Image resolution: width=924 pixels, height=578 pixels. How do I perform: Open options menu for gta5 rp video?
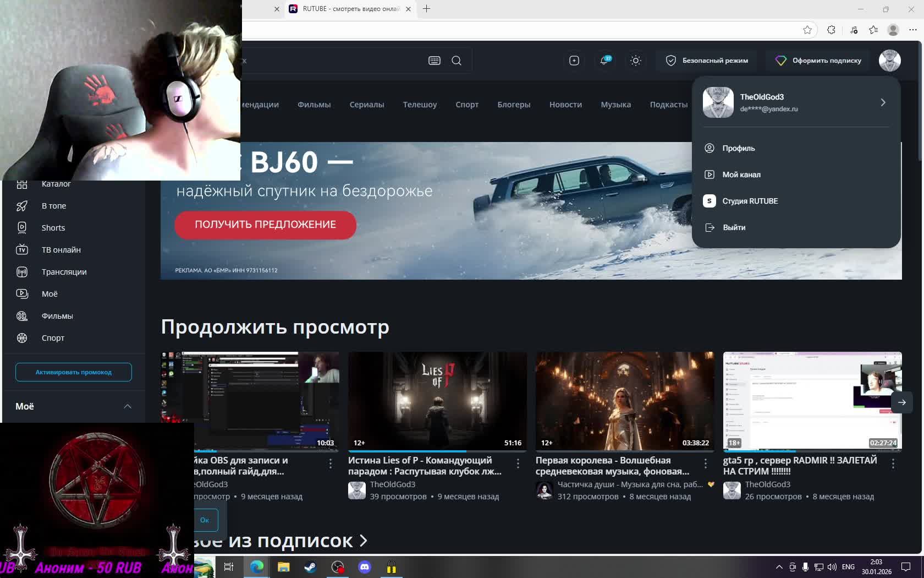[x=893, y=464]
